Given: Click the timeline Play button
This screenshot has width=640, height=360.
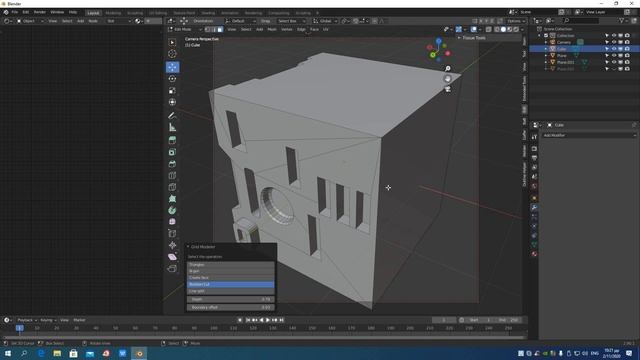Looking at the screenshot, I should (268, 320).
